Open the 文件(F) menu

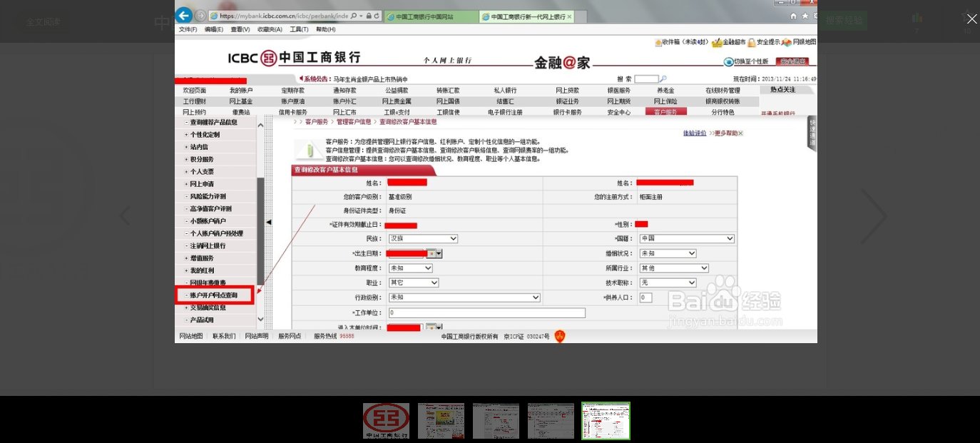tap(188, 29)
